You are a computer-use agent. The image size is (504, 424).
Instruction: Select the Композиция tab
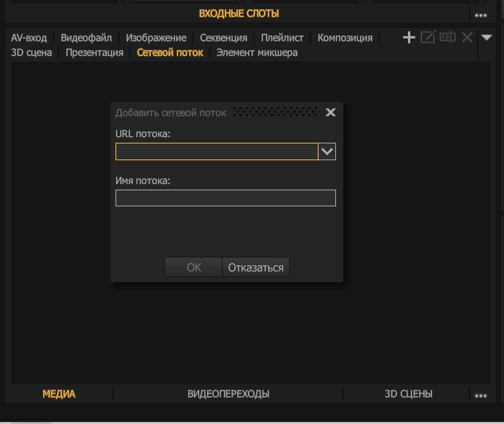click(x=345, y=38)
